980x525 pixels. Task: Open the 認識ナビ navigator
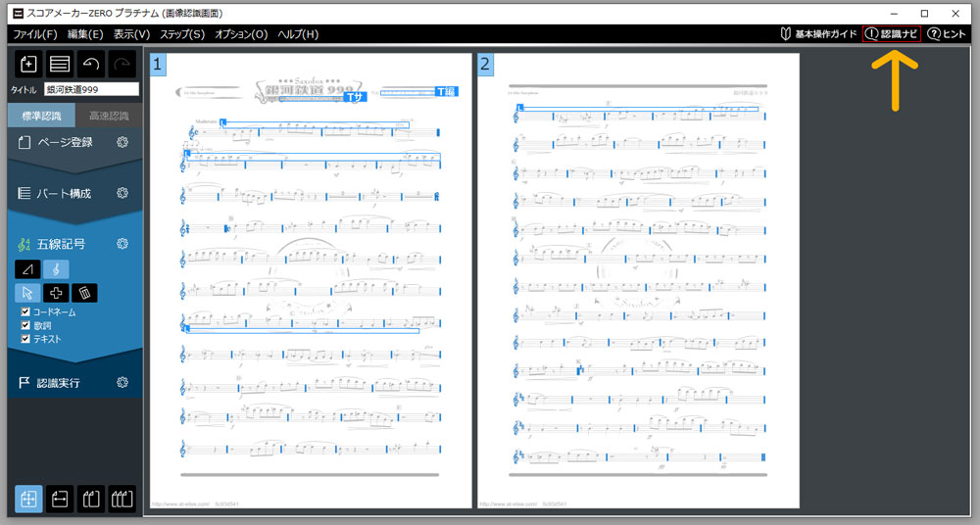[x=892, y=33]
